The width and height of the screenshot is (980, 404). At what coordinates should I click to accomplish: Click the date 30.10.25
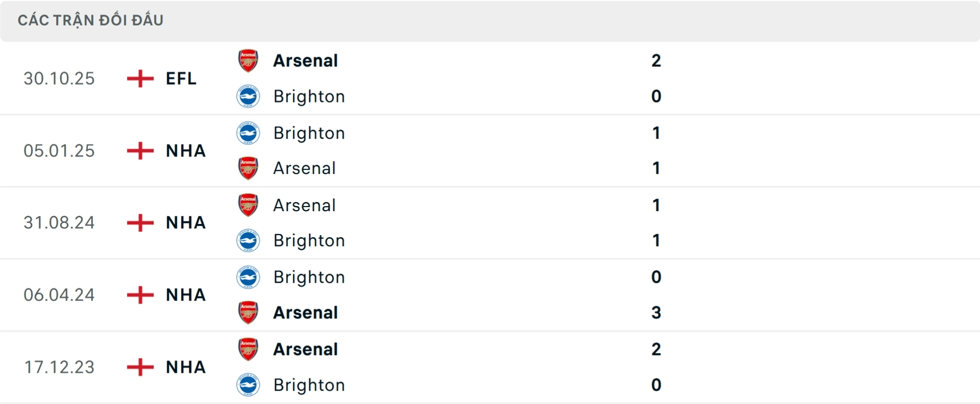click(59, 79)
